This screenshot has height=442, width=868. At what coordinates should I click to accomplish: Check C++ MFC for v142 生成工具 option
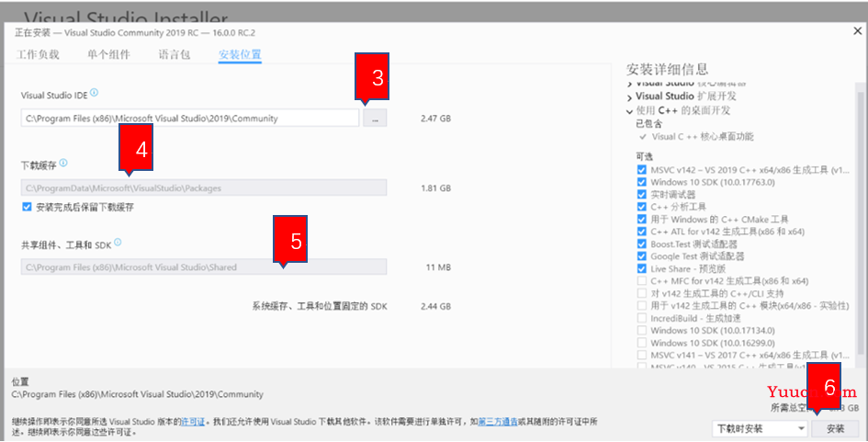641,281
